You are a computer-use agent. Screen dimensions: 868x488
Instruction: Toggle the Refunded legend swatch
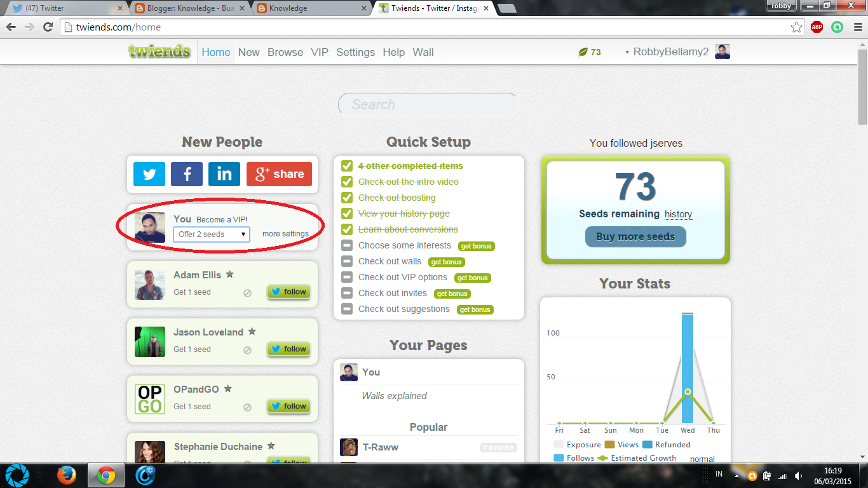(648, 445)
